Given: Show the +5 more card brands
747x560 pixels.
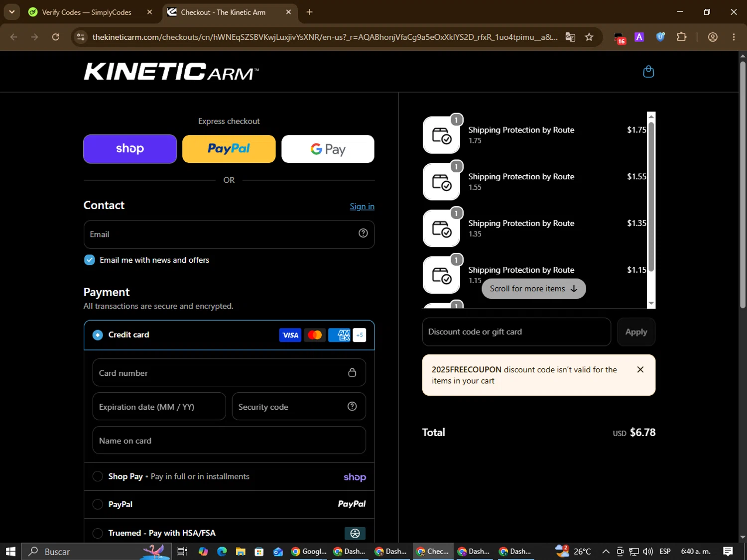Looking at the screenshot, I should (x=360, y=335).
